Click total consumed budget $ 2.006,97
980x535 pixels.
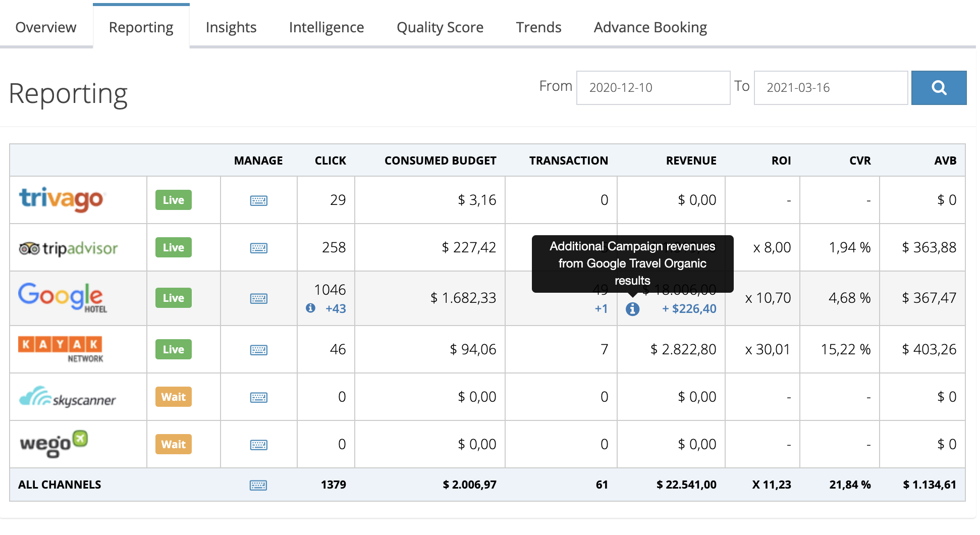(470, 485)
